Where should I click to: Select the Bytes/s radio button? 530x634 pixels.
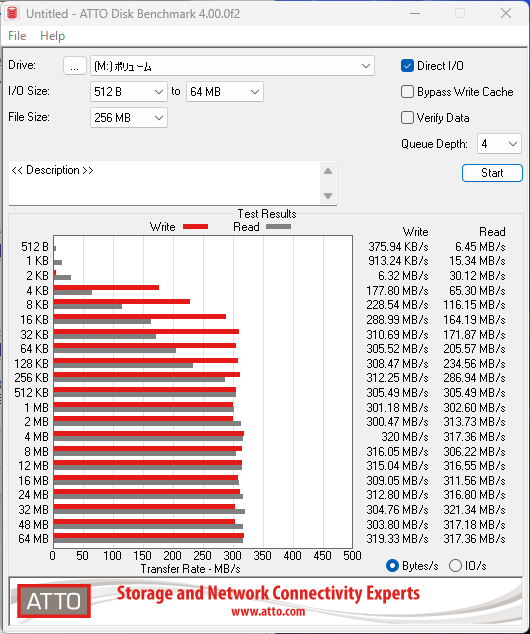coord(392,565)
